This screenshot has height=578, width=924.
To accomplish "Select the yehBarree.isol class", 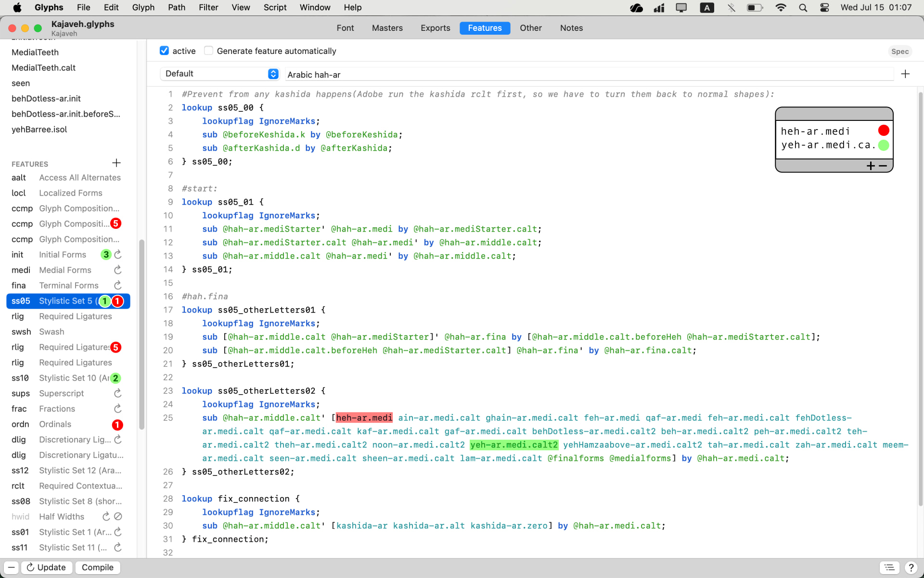I will click(x=39, y=130).
